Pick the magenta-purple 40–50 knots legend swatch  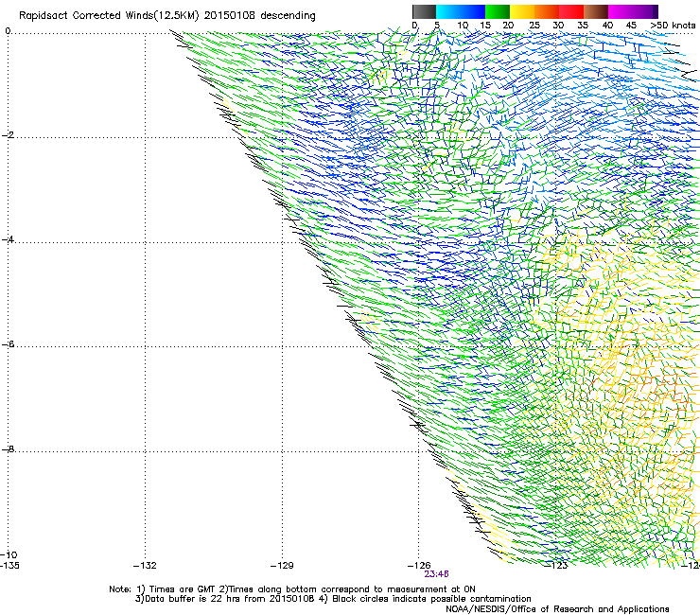[x=633, y=11]
